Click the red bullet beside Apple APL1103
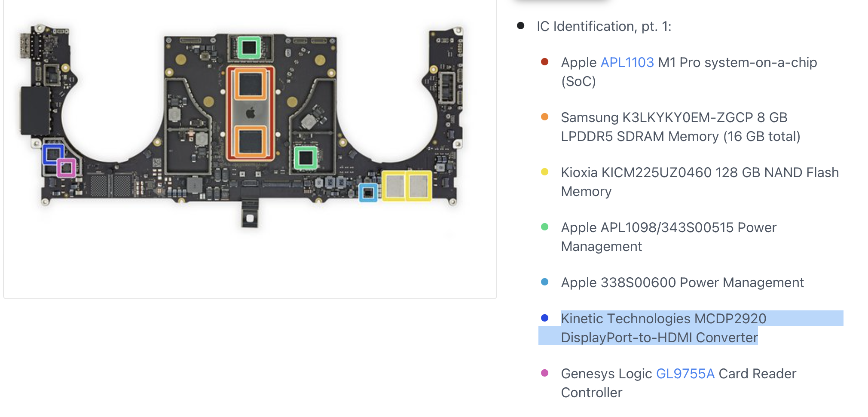This screenshot has width=868, height=417. [544, 62]
